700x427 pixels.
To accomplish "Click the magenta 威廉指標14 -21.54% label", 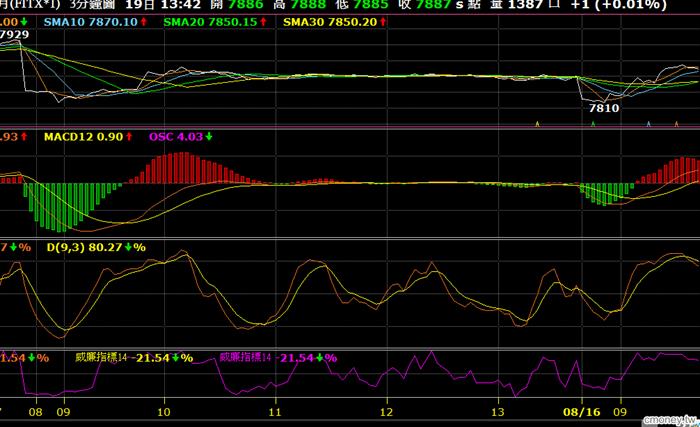I will click(278, 358).
